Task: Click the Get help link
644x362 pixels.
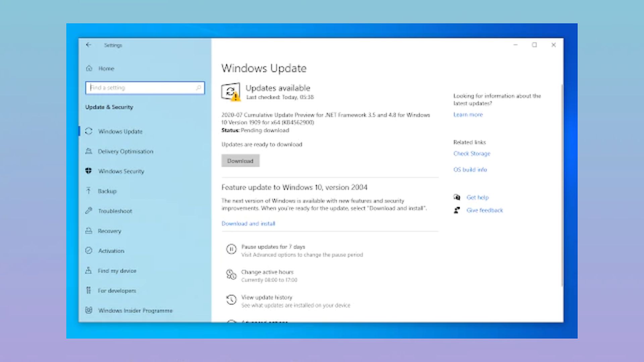Action: click(x=478, y=197)
